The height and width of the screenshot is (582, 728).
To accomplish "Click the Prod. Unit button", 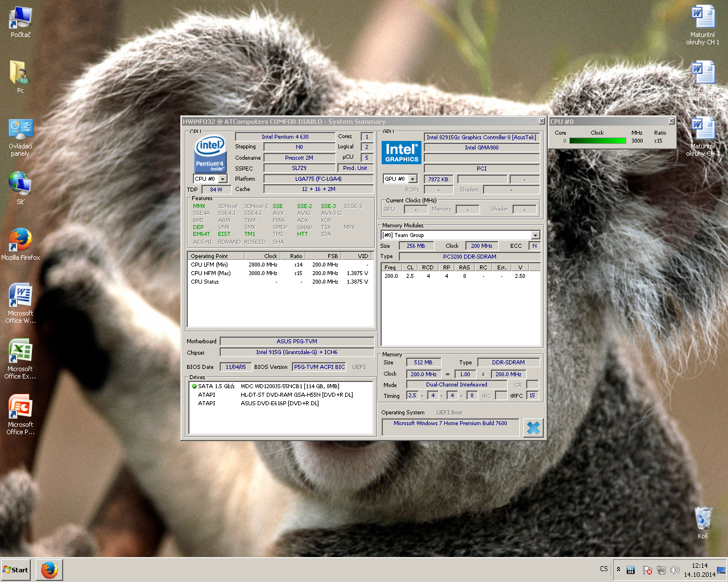I will [x=355, y=168].
